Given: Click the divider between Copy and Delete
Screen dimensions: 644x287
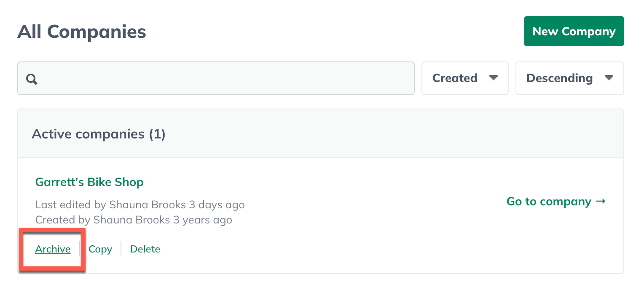Looking at the screenshot, I should tap(121, 249).
